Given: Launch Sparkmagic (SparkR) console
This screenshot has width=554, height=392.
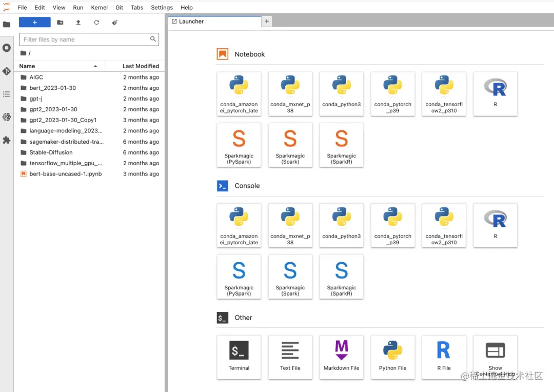Looking at the screenshot, I should pos(341,277).
